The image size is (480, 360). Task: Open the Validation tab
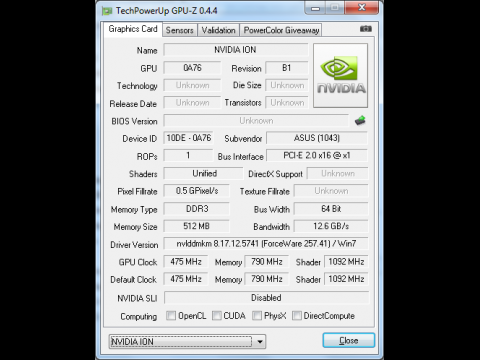218,30
